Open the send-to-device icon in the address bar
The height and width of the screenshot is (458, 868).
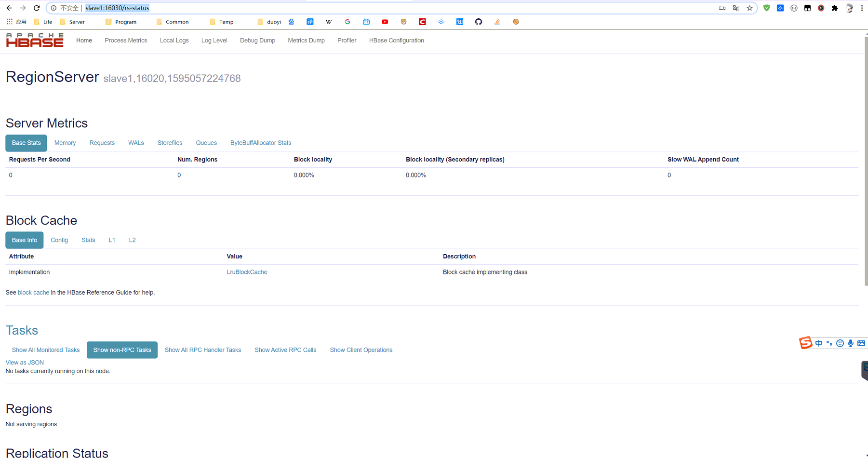722,8
